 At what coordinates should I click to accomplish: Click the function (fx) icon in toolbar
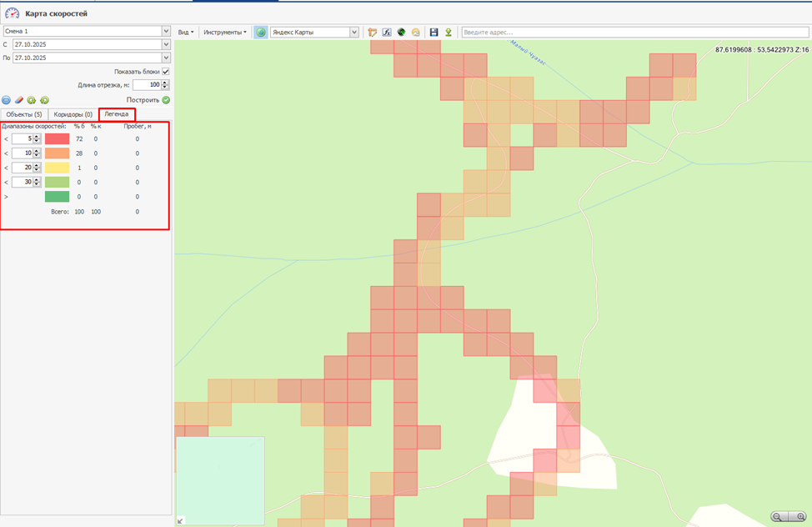387,32
